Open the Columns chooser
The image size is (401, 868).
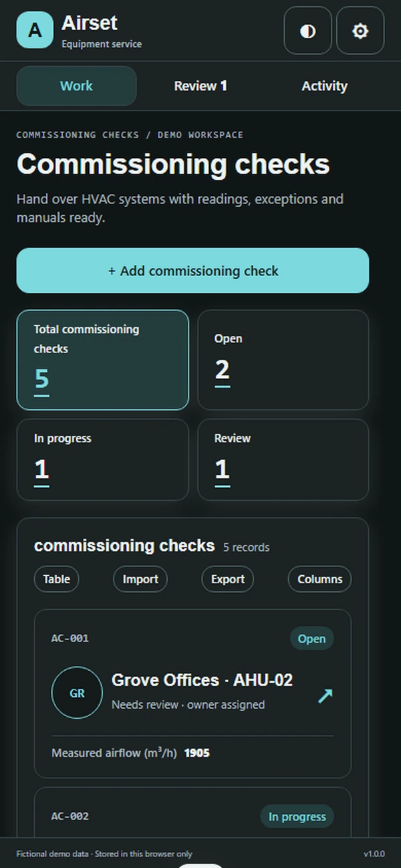click(319, 579)
